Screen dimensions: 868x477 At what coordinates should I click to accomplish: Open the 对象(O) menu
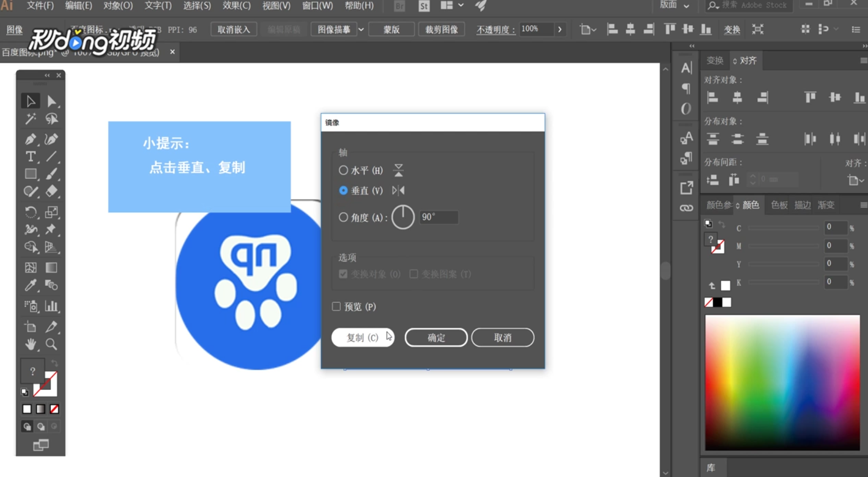tap(118, 5)
